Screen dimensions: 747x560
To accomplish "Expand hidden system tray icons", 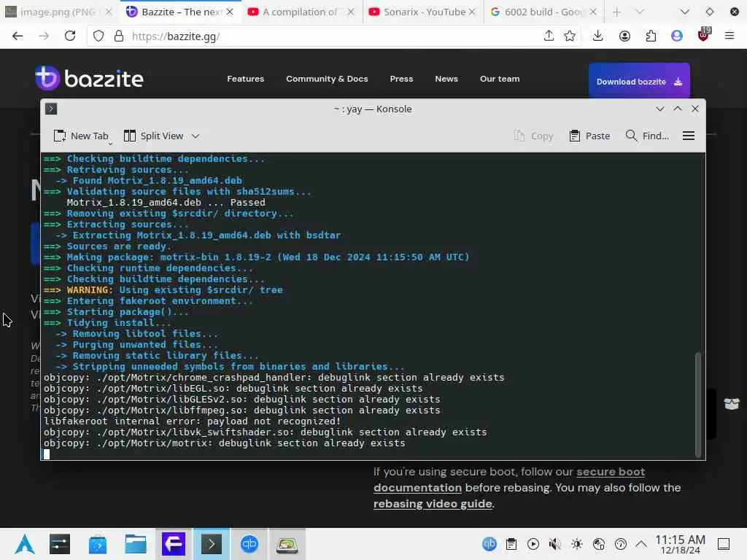I will (641, 544).
